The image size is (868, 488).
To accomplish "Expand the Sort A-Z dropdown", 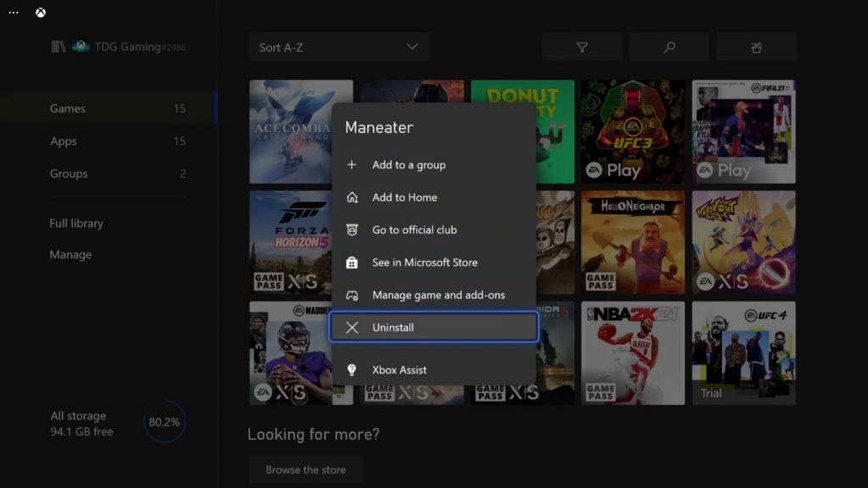I will [x=338, y=47].
